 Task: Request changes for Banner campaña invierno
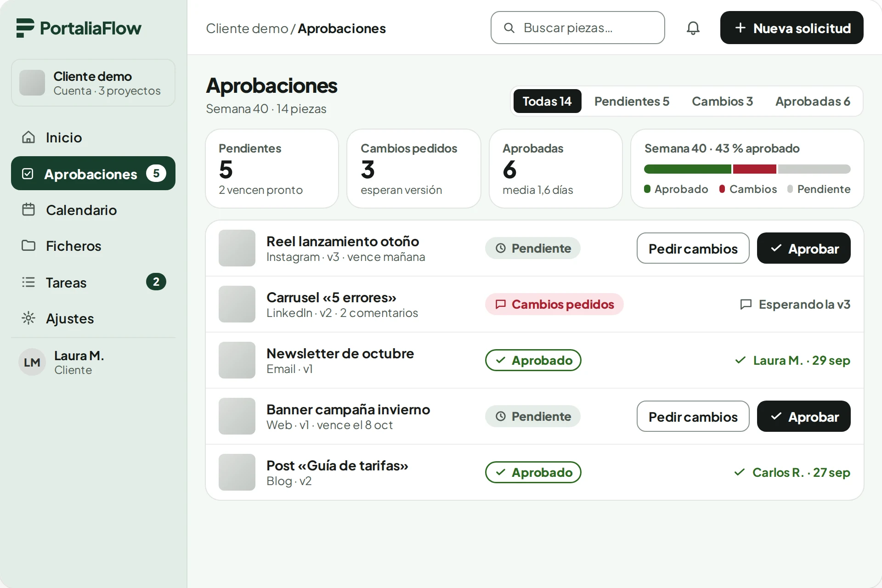[693, 416]
